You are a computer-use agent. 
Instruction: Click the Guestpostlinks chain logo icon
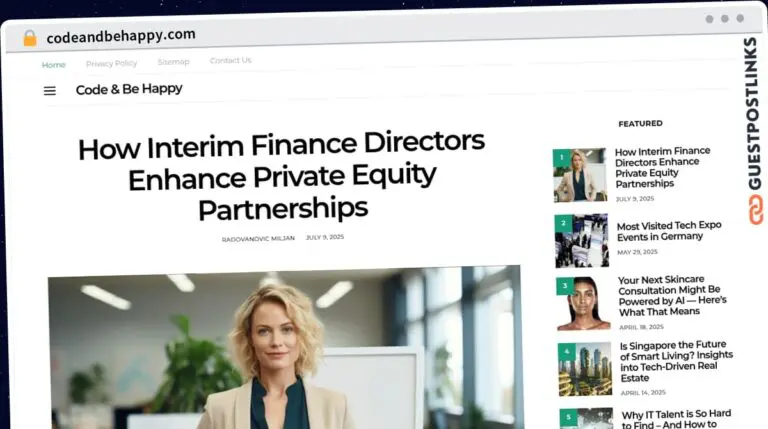coord(756,210)
